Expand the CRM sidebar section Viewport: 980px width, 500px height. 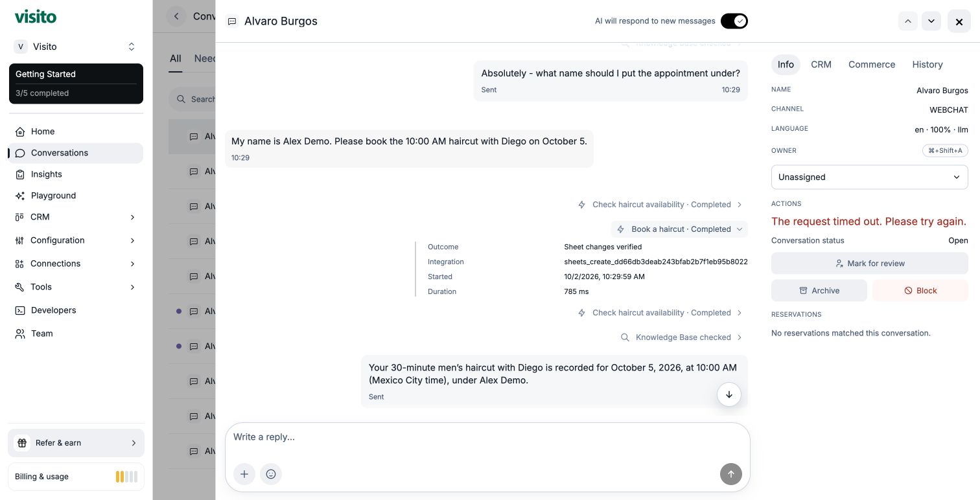pos(76,217)
